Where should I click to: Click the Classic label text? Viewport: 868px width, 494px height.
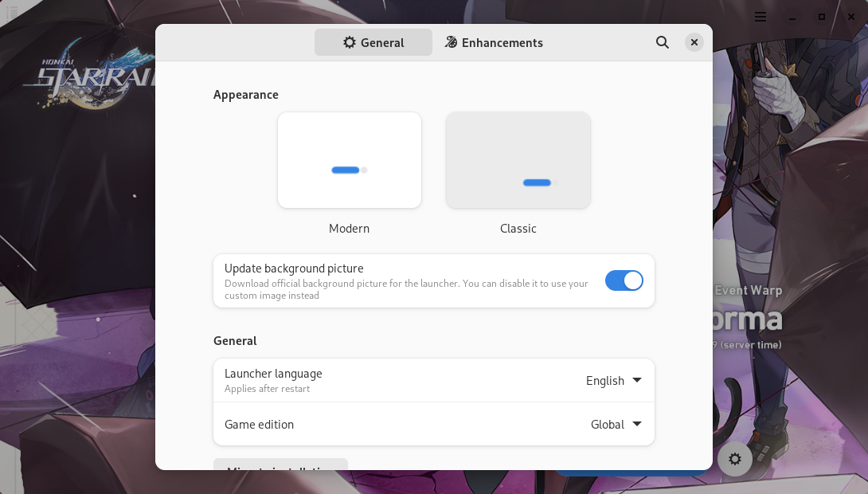point(518,229)
